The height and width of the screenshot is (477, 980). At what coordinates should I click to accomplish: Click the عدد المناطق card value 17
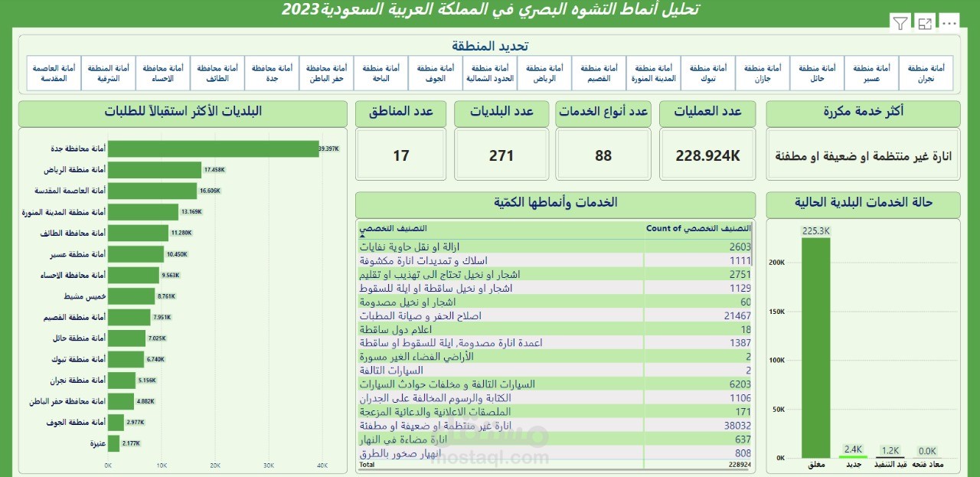coord(401,155)
